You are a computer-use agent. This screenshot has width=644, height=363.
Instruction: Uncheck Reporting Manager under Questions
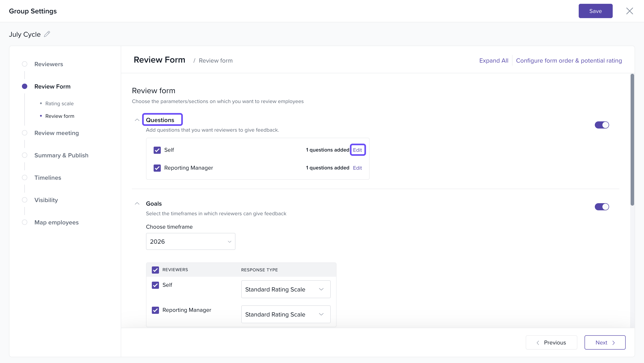(157, 168)
